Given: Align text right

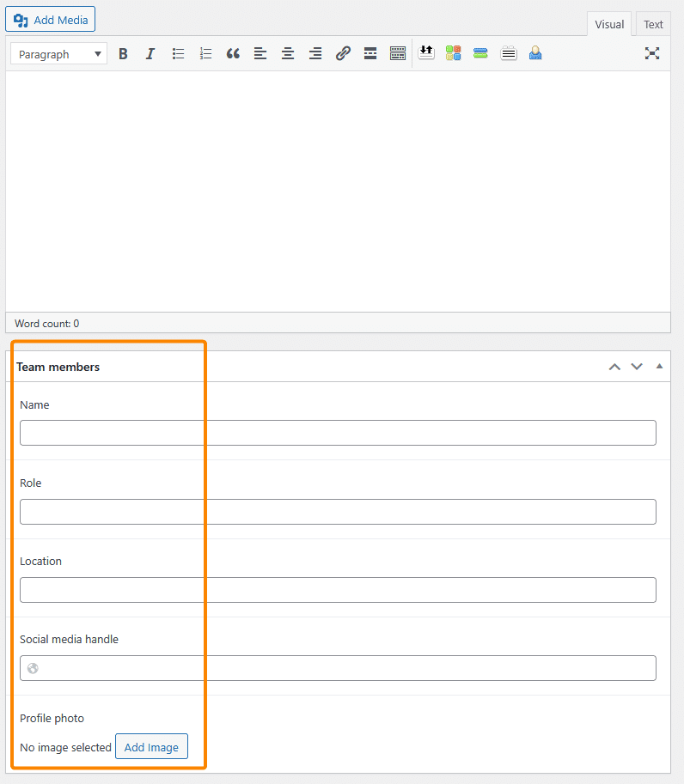Looking at the screenshot, I should (315, 53).
